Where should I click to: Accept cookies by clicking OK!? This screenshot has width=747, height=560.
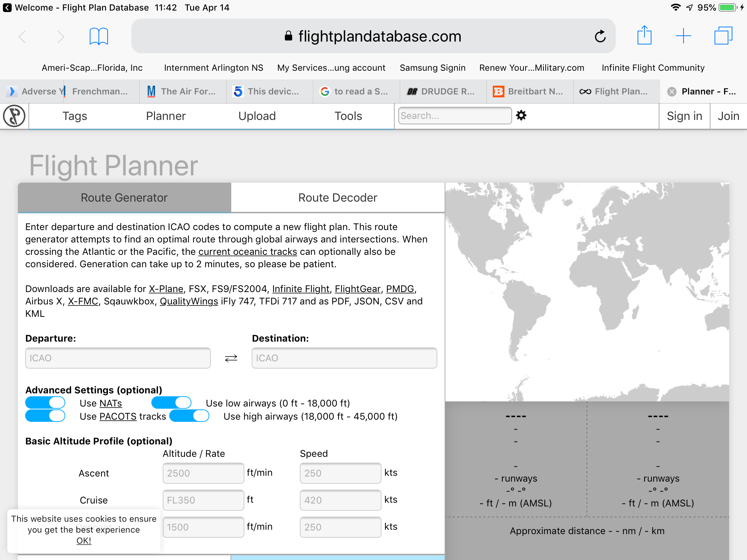(84, 541)
